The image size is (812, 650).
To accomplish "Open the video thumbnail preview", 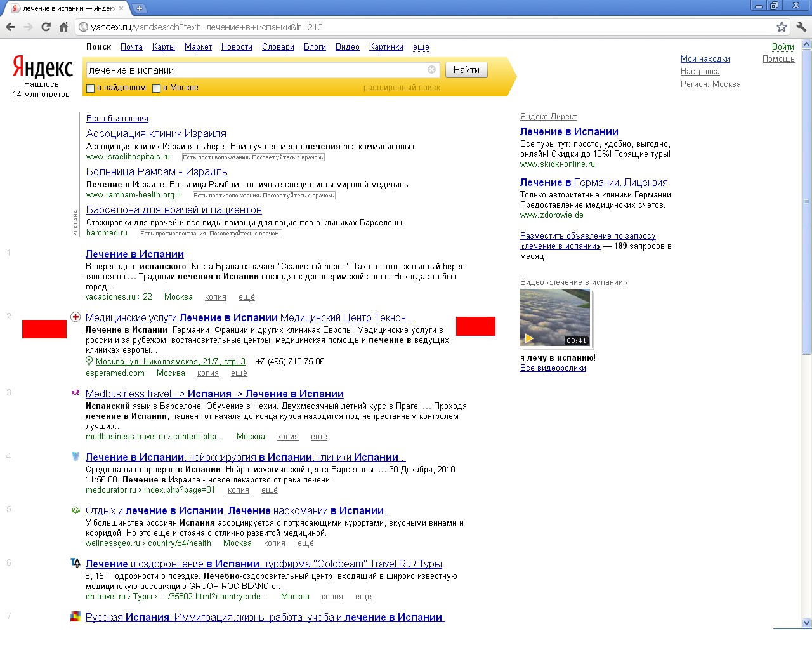I will [x=555, y=317].
